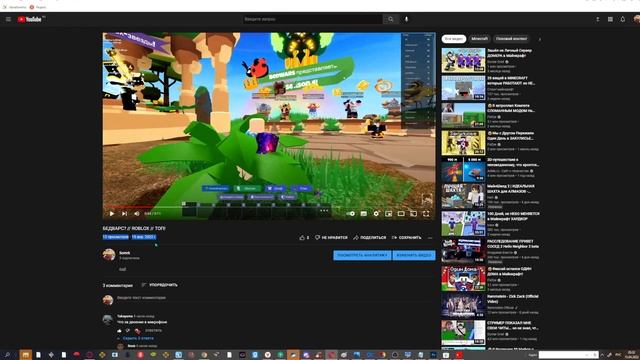The width and height of the screenshot is (640, 360).
Task: Go to the YouTube home logo
Action: click(x=31, y=19)
